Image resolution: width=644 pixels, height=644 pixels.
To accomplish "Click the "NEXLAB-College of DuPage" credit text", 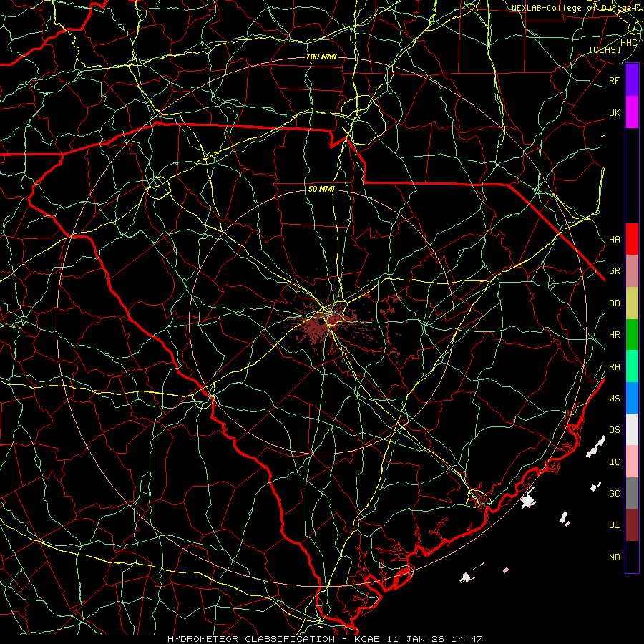I will click(570, 8).
